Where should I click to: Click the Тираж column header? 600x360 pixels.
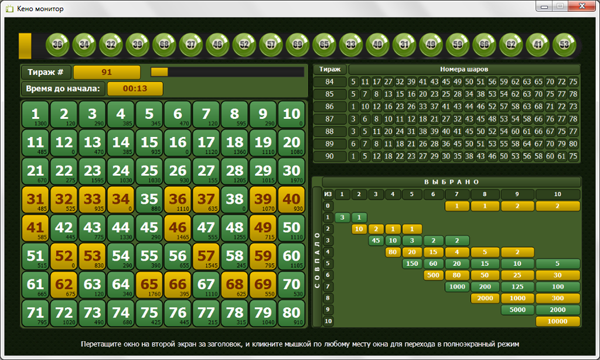pyautogui.click(x=330, y=70)
